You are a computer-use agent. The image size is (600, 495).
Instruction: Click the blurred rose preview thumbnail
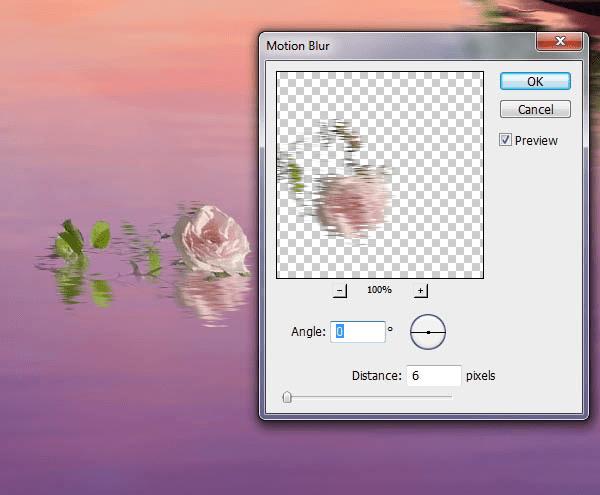point(380,175)
